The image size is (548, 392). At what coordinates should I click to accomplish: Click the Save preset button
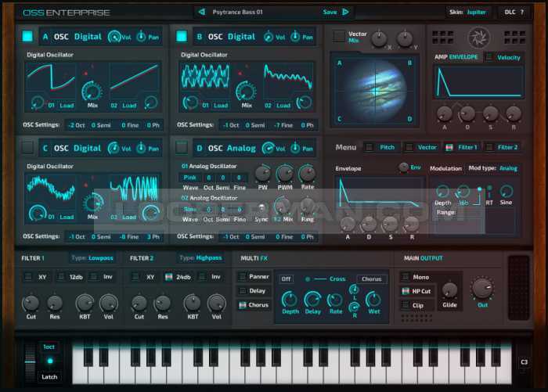pyautogui.click(x=330, y=12)
